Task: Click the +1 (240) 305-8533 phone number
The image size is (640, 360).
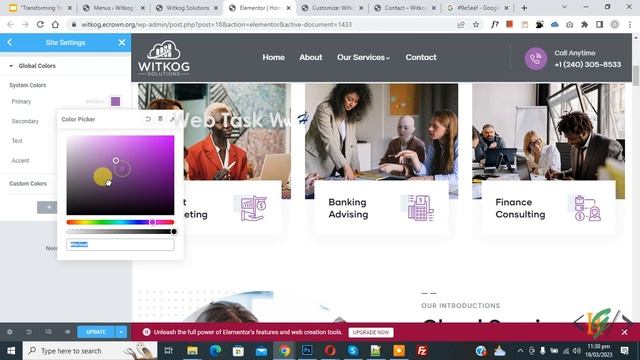Action: coord(588,64)
